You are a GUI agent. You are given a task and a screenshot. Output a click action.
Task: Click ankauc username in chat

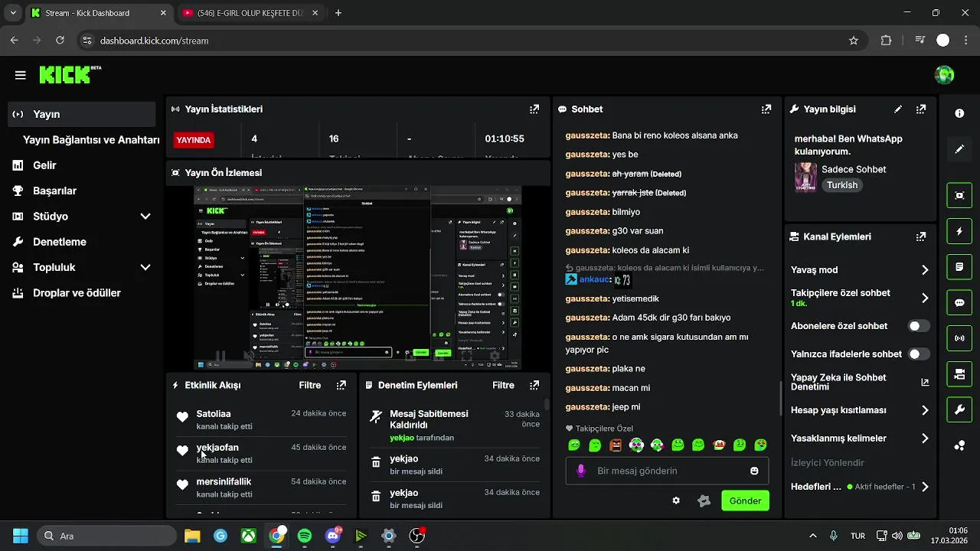click(594, 279)
